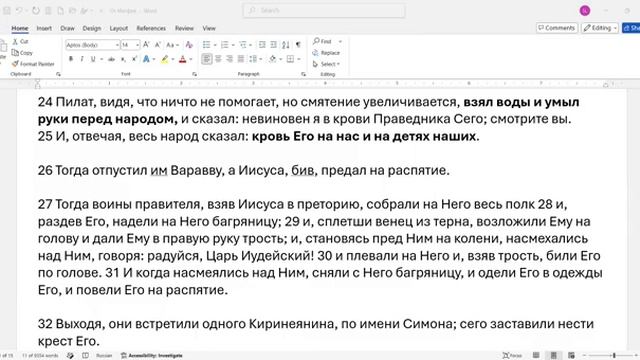Center the paragraph text

coord(218,59)
